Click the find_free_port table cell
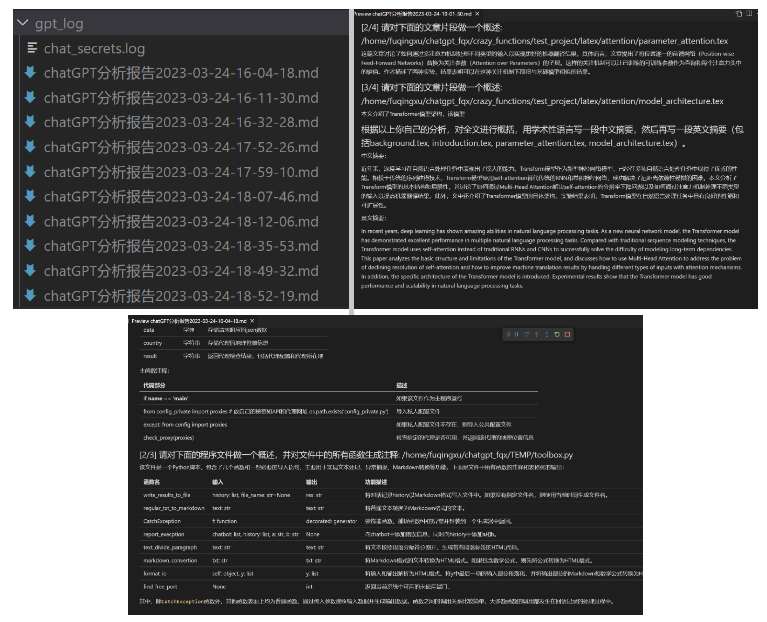 click(x=160, y=586)
